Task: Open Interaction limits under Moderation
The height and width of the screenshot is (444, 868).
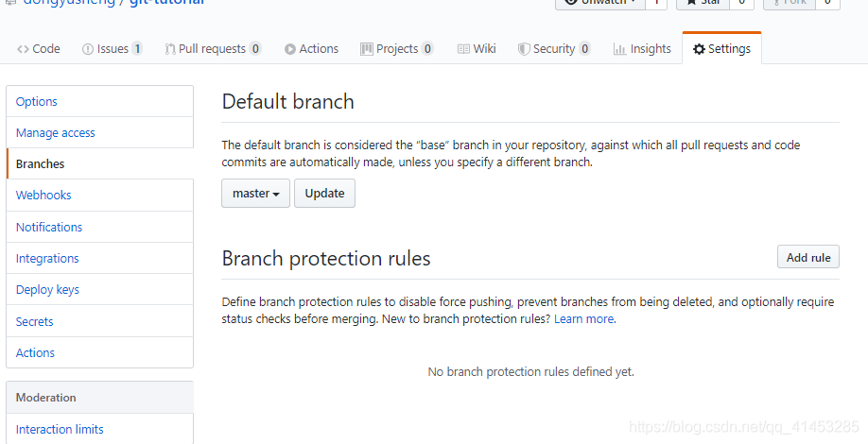Action: tap(99, 429)
